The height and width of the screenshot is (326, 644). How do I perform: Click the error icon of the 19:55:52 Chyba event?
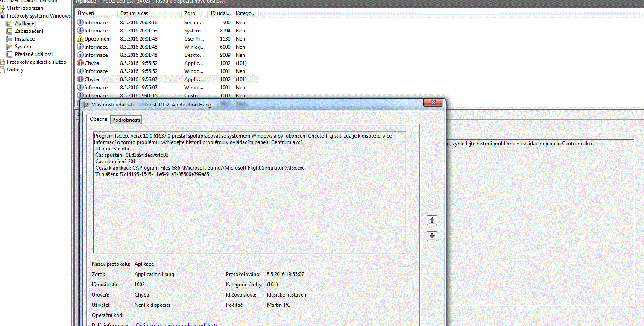point(80,63)
